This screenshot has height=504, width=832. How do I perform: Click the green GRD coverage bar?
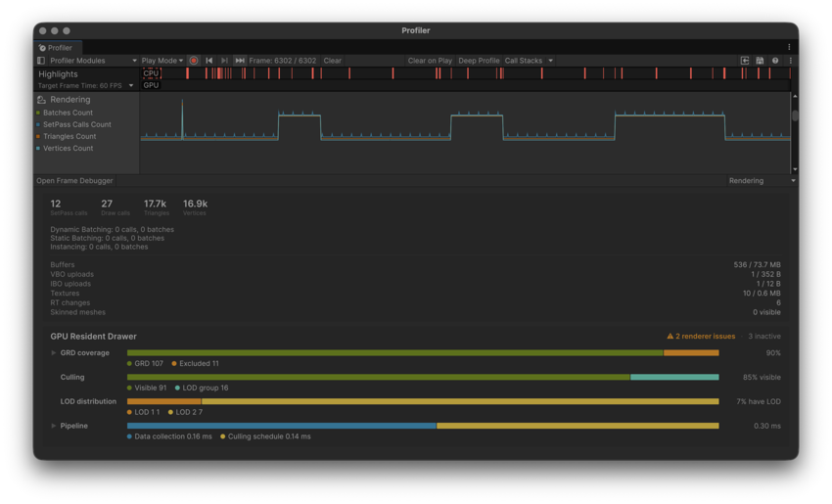click(394, 352)
